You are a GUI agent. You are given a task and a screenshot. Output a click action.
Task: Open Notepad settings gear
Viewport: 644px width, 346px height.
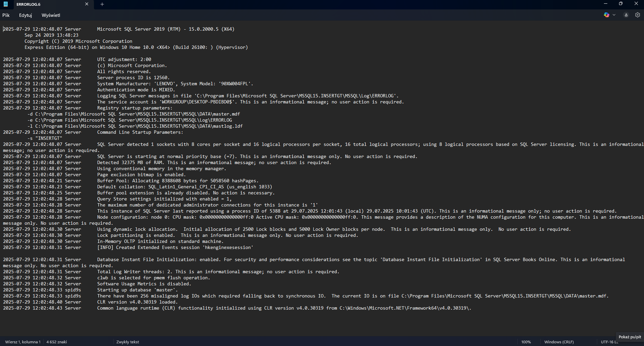coord(638,15)
